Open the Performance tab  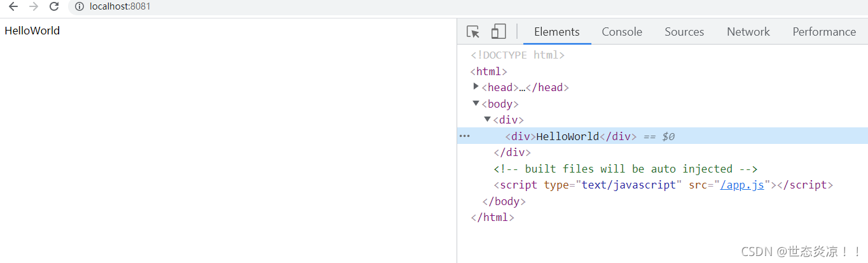pyautogui.click(x=824, y=32)
